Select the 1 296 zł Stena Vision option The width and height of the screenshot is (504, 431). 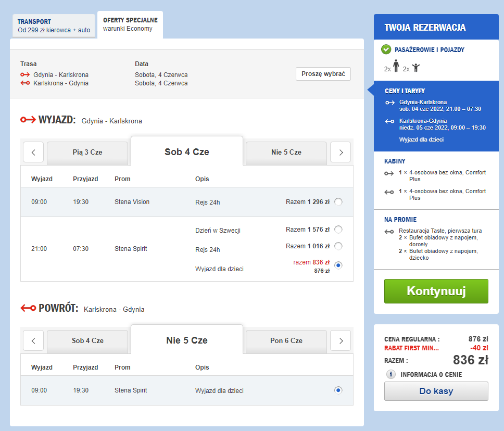(338, 202)
